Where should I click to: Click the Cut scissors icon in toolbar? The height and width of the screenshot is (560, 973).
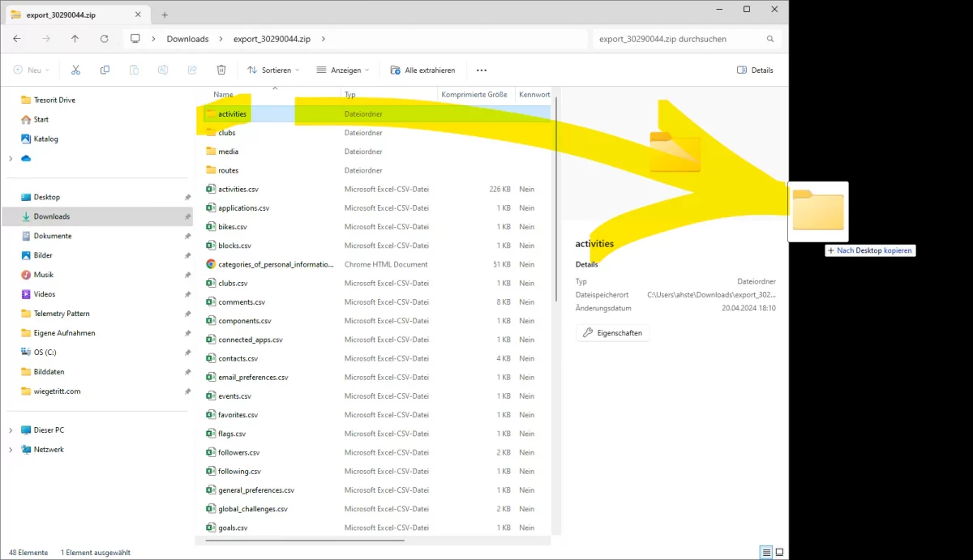point(75,71)
